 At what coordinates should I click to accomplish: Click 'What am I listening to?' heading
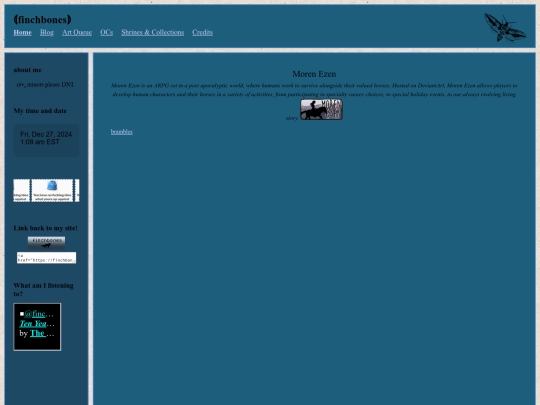(43, 290)
